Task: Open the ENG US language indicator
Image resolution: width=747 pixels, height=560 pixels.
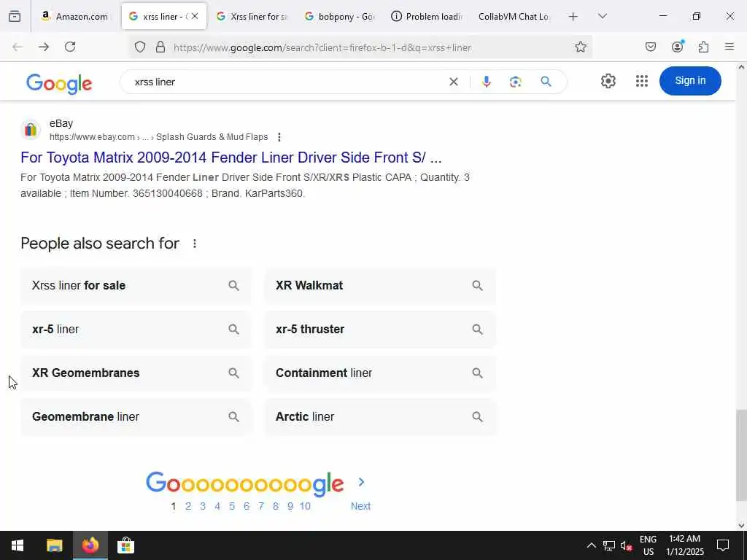Action: click(x=648, y=545)
